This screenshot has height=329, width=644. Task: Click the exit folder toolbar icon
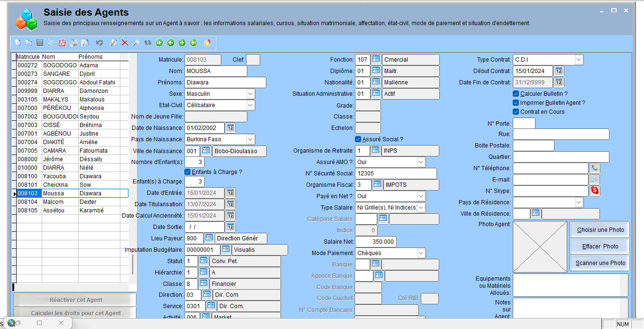pos(208,43)
